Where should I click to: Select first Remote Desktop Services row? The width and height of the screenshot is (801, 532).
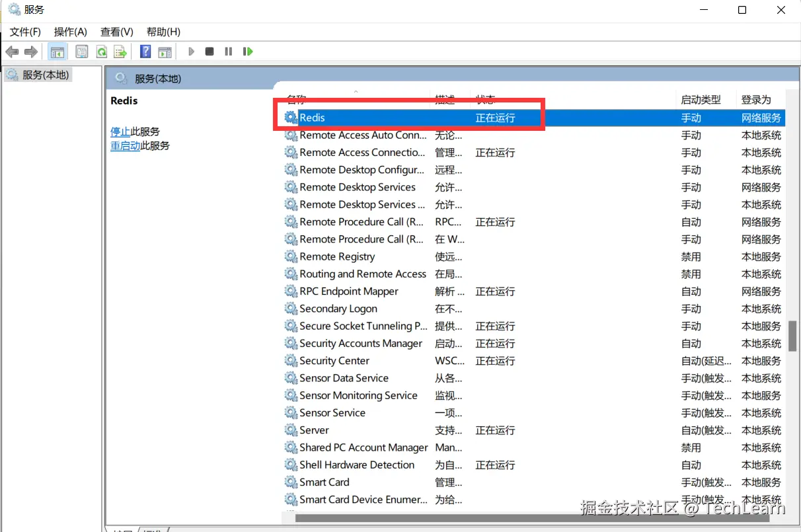click(358, 187)
